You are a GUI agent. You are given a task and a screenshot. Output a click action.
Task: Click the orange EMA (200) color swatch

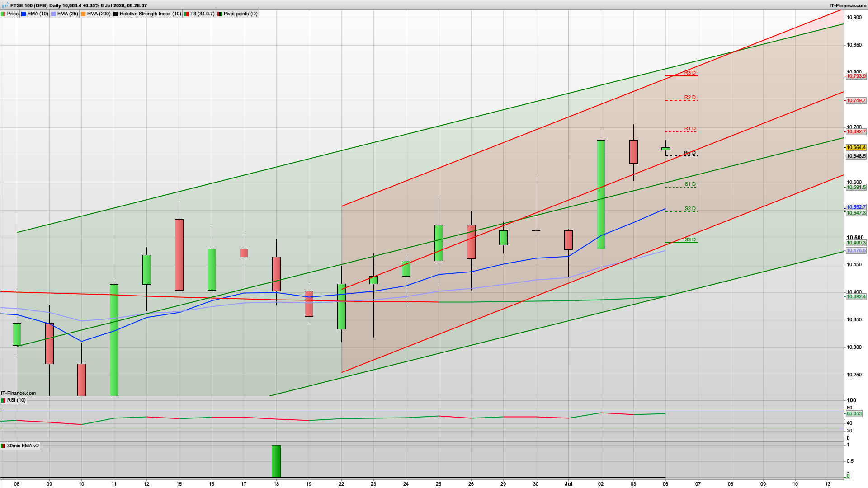[x=83, y=14]
